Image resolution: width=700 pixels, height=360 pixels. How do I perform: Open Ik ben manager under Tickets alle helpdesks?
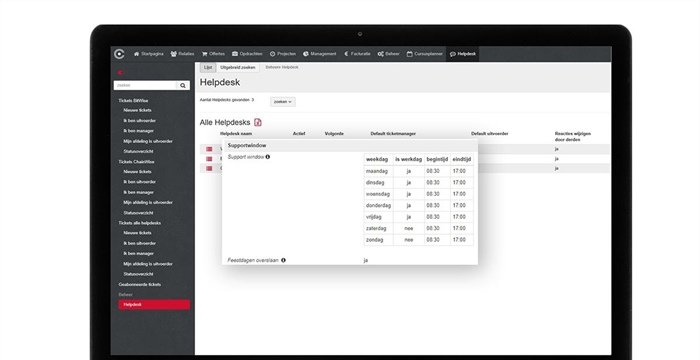point(138,254)
